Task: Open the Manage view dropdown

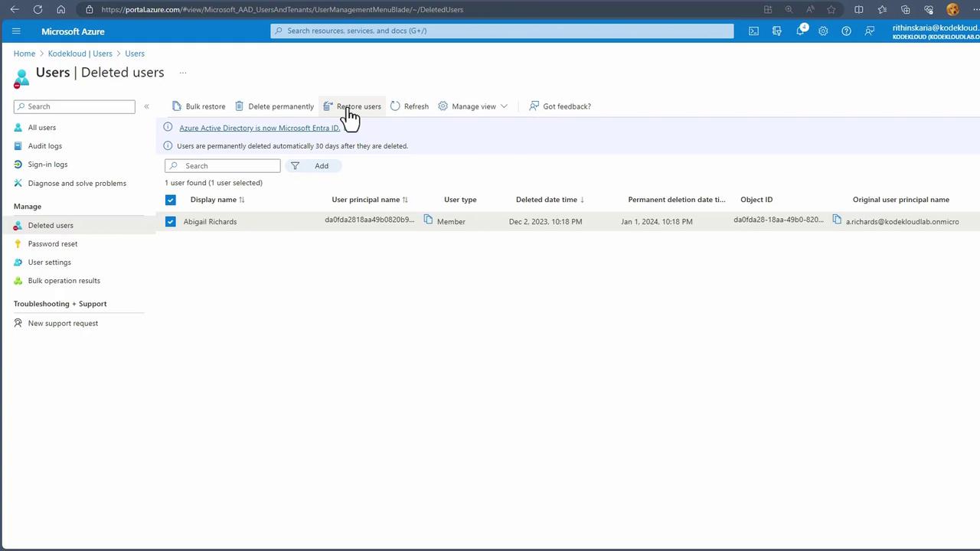Action: point(473,106)
